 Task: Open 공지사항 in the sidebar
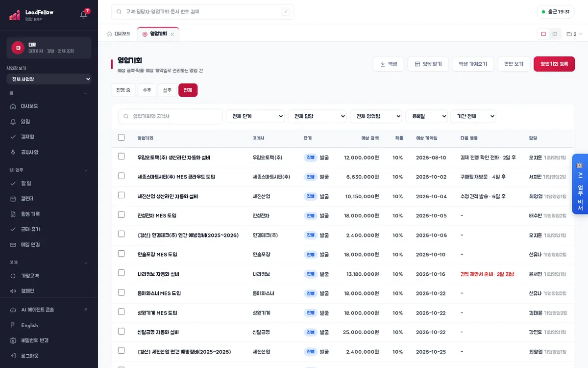49,152
